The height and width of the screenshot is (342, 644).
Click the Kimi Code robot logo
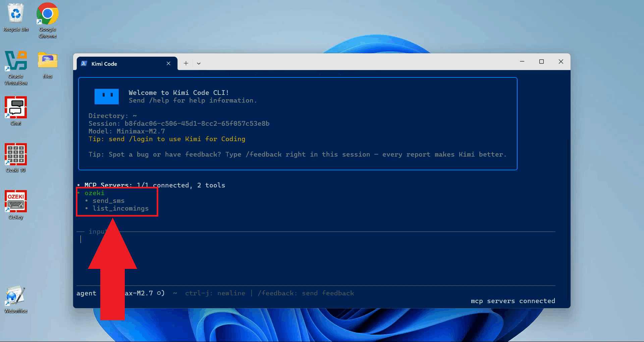(107, 97)
